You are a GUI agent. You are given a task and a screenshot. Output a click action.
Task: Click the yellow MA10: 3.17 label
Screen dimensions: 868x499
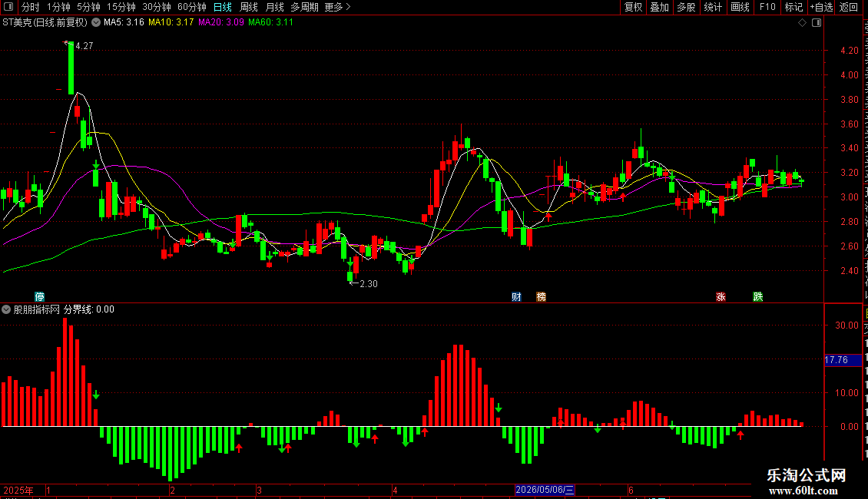point(171,23)
